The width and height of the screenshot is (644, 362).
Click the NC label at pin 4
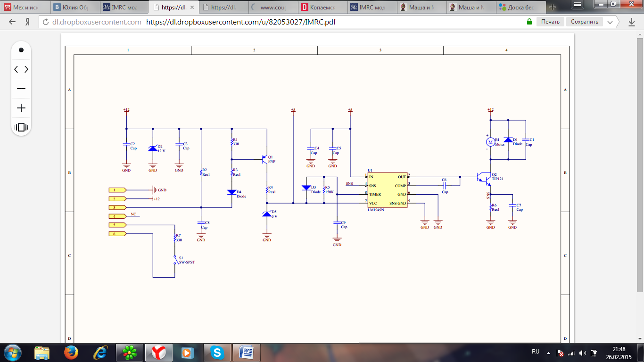133,214
